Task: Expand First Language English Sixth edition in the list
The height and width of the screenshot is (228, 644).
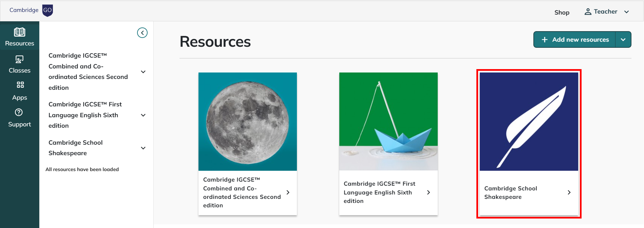Action: pos(143,115)
